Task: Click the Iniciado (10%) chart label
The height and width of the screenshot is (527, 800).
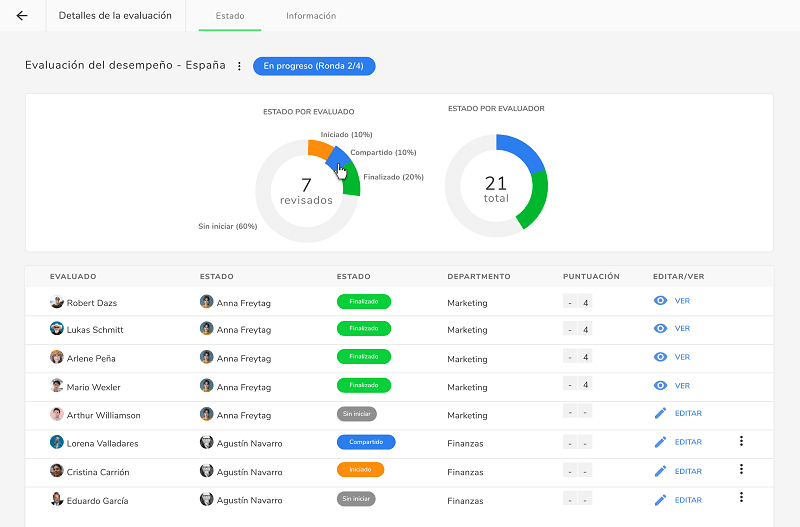Action: (x=346, y=135)
